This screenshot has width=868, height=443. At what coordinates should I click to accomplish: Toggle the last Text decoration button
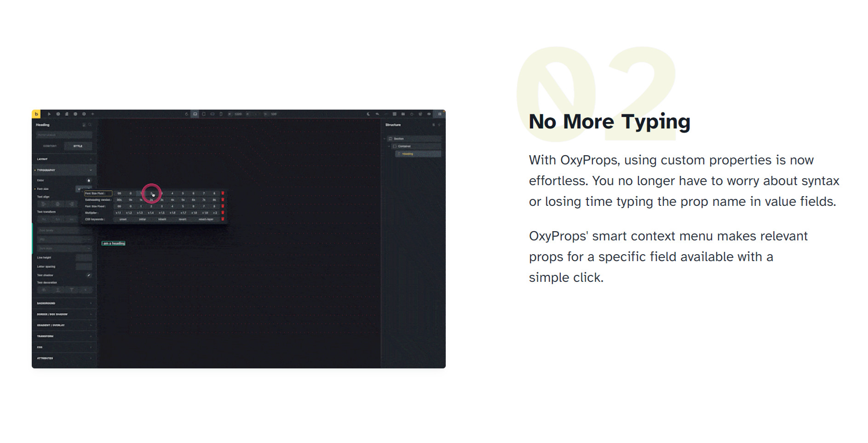[86, 290]
